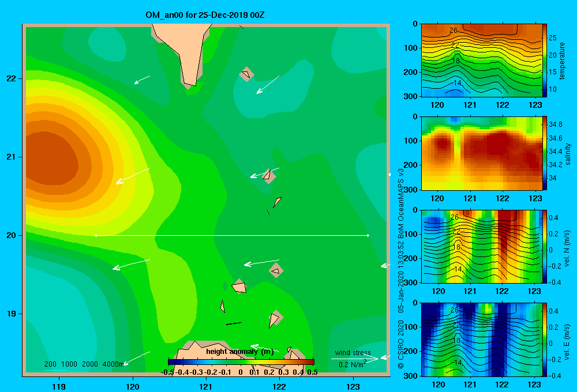Click the island near latitude 19, longitude 121.9
577x392 pixels.
tap(275, 318)
